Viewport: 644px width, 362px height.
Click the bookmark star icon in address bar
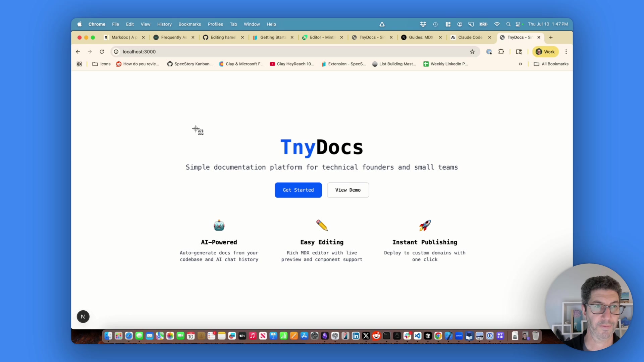[472, 52]
